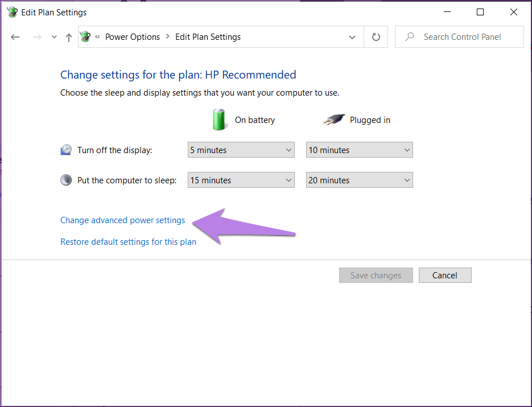Focus the Search Control Panel field
The image size is (532, 407).
[459, 36]
